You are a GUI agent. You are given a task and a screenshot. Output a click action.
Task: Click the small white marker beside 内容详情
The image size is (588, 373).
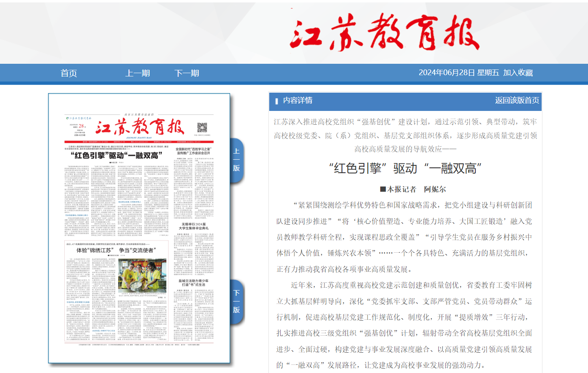[x=277, y=101]
